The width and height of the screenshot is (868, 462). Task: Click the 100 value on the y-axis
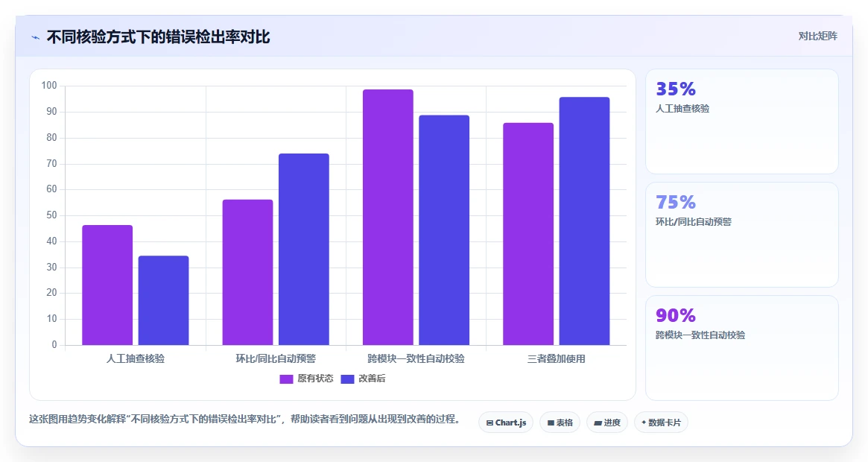pyautogui.click(x=49, y=85)
